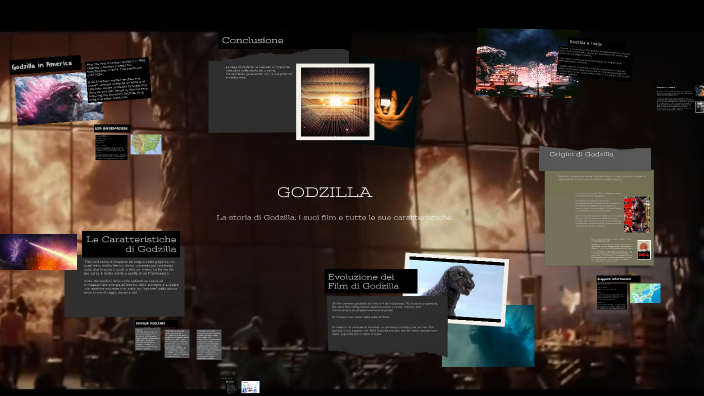Select the 'Godzilla e l'Italia' heading
Viewport: 704px width, 396px height.
(586, 43)
